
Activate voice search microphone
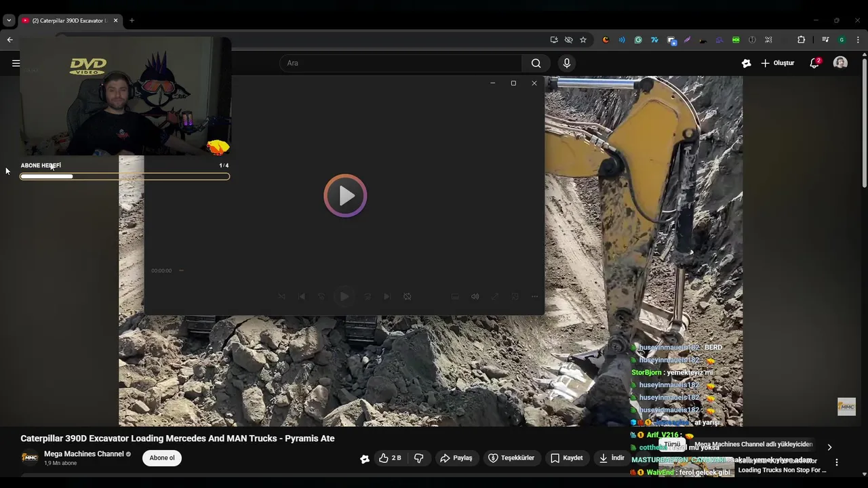click(x=567, y=63)
